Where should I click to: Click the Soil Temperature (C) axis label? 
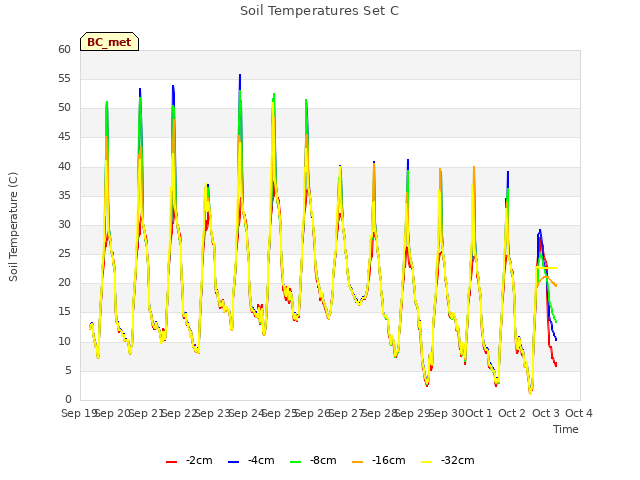(x=13, y=227)
